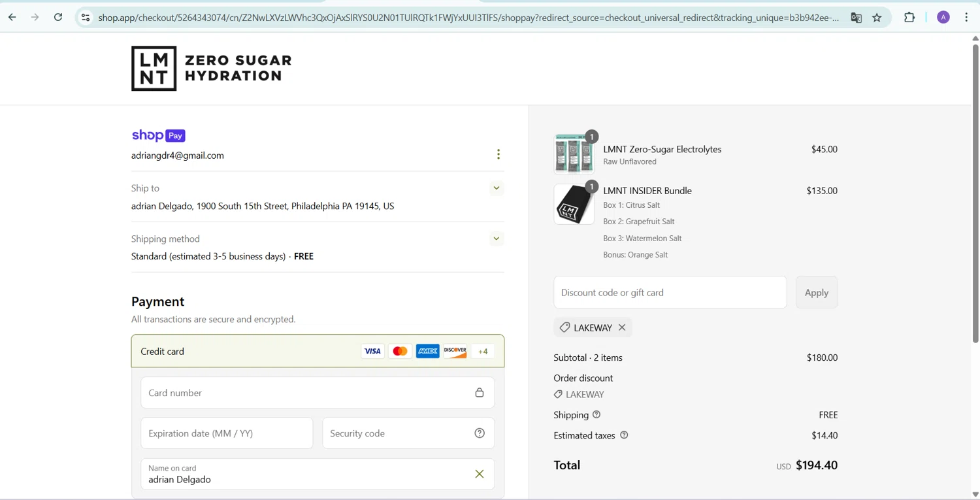Open the Chrome three-dot menu

click(966, 18)
